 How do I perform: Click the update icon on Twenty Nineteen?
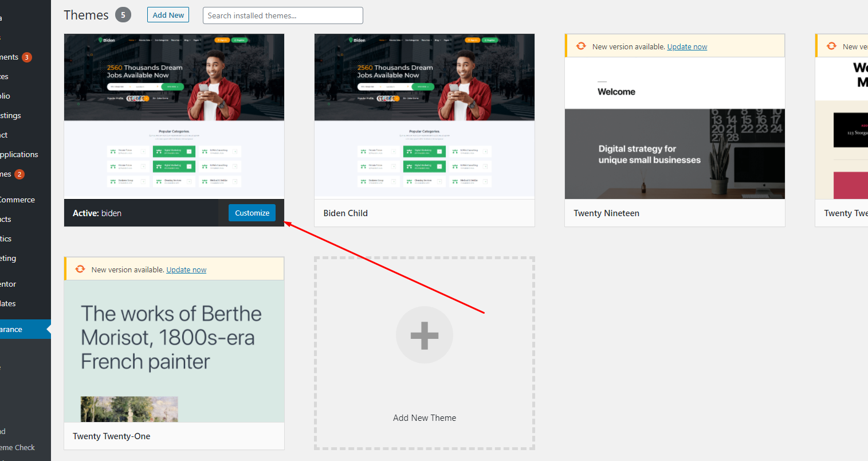581,46
